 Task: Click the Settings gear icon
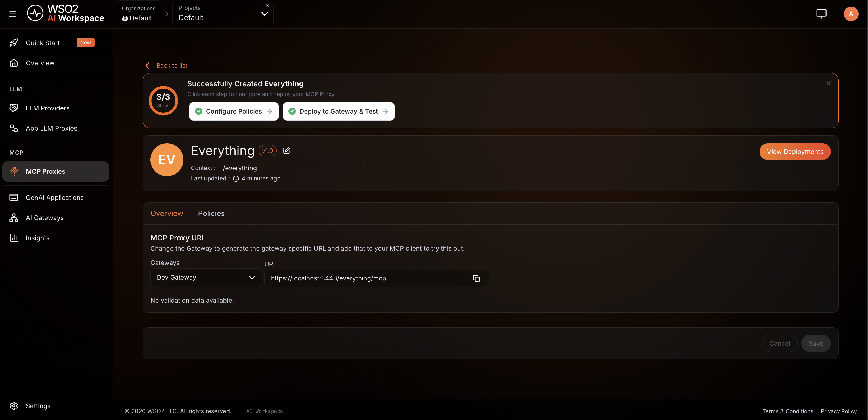click(14, 406)
